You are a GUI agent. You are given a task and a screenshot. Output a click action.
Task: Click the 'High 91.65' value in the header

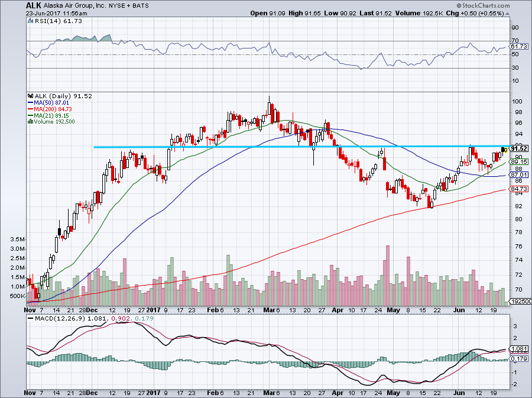coord(304,13)
